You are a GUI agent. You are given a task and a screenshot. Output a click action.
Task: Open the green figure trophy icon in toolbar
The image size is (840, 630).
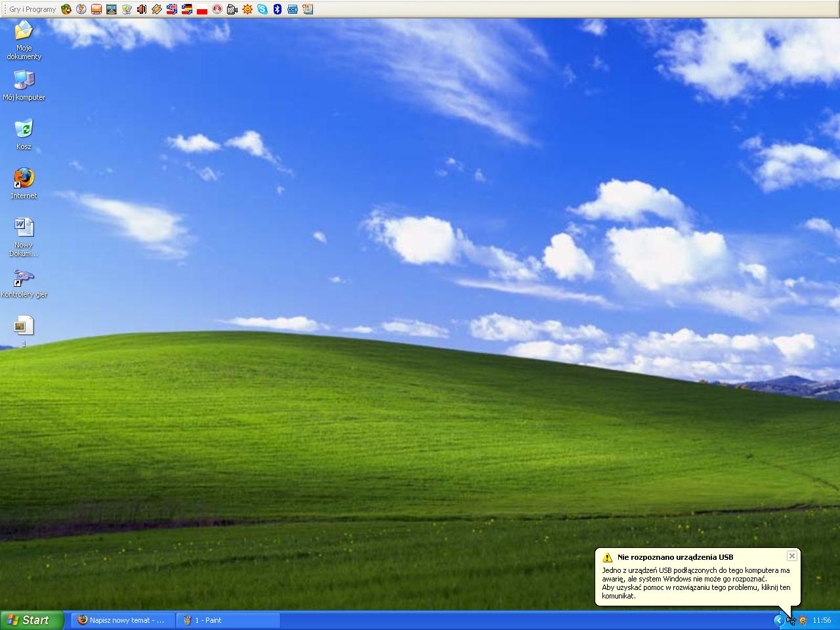click(127, 9)
